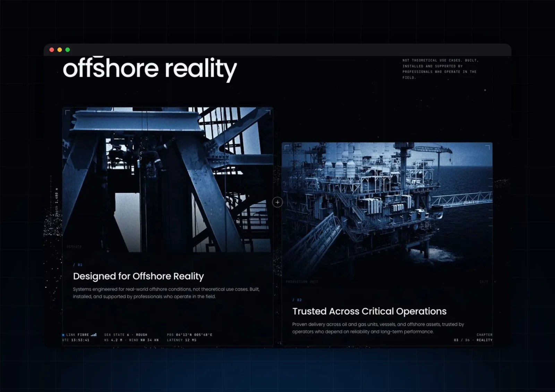Screen dimensions: 555x392
Task: Click the "SEA STATE 6 · ROUGH" status
Action: (x=126, y=335)
